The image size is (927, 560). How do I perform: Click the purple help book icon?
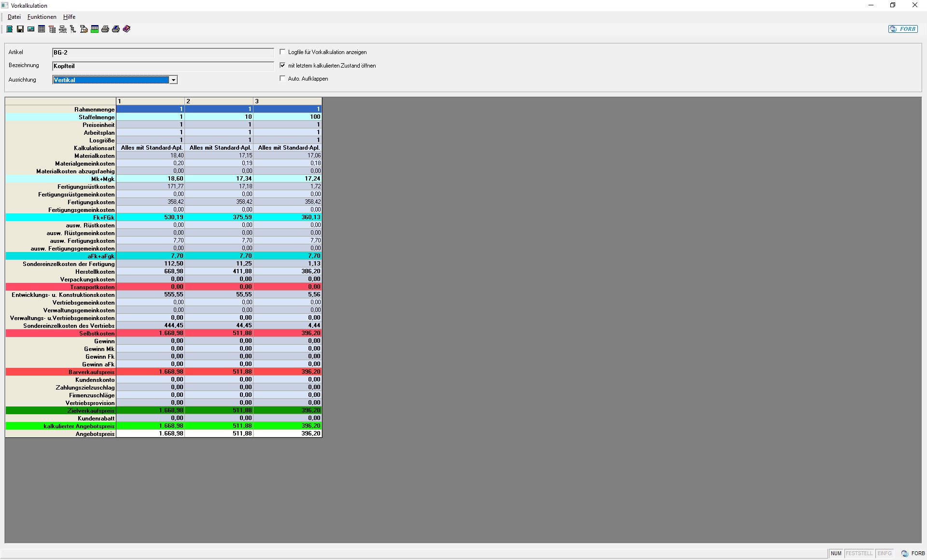[x=126, y=29]
